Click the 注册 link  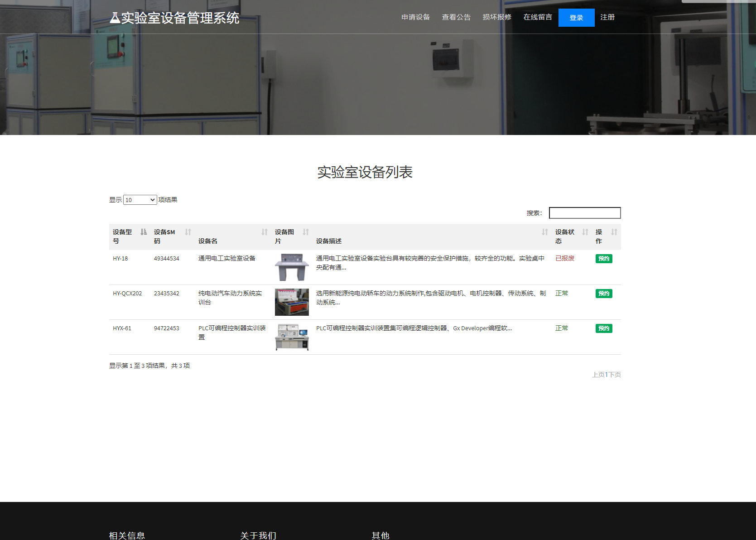point(607,17)
